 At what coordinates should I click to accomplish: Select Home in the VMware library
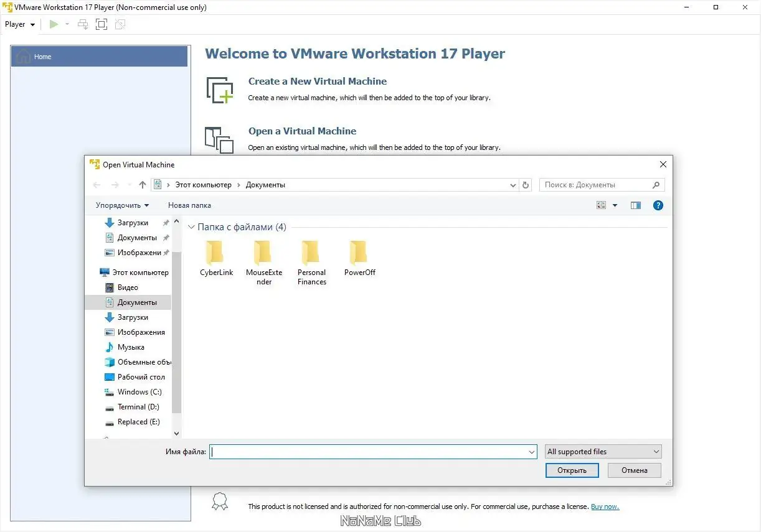click(99, 57)
